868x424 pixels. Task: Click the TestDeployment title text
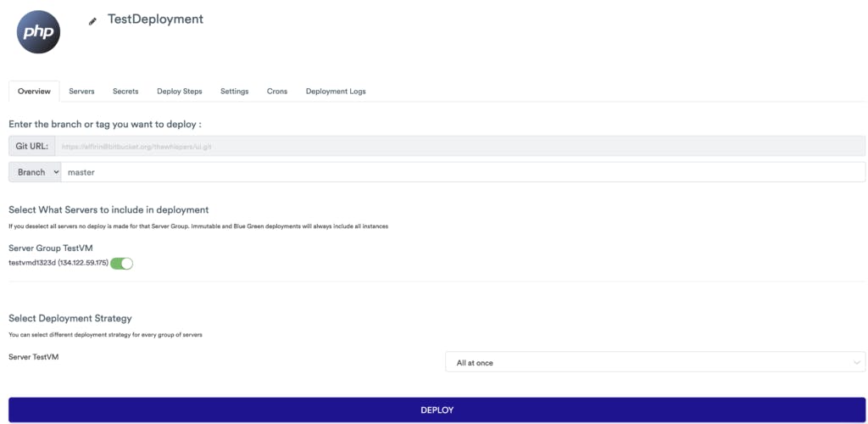pos(155,19)
